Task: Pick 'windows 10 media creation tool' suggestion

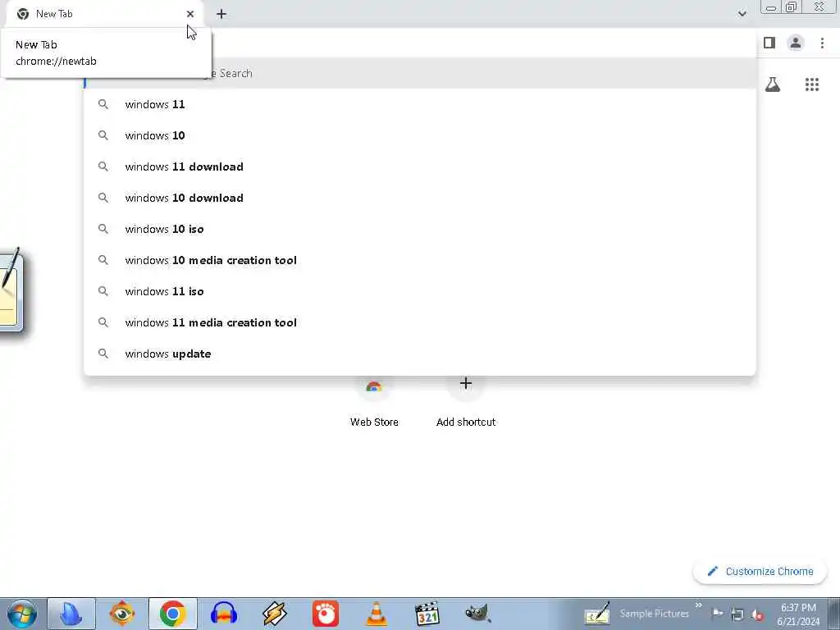Action: (420, 260)
